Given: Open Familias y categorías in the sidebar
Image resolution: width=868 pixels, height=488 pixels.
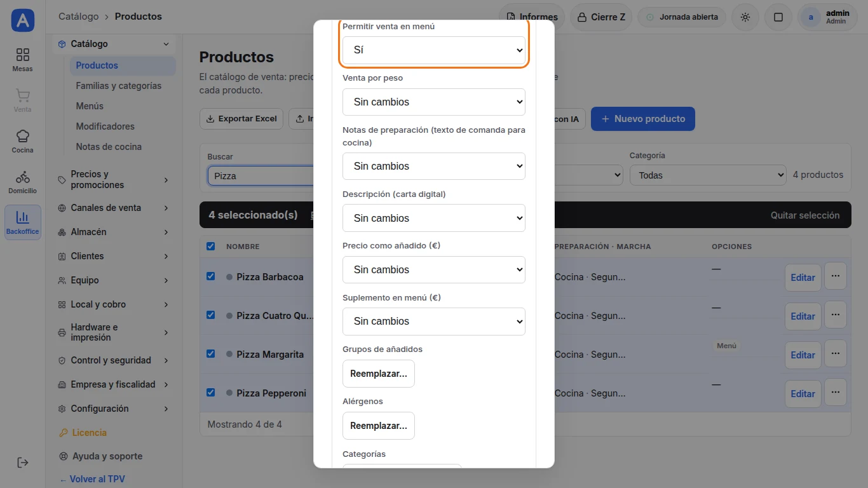Looking at the screenshot, I should (x=119, y=86).
